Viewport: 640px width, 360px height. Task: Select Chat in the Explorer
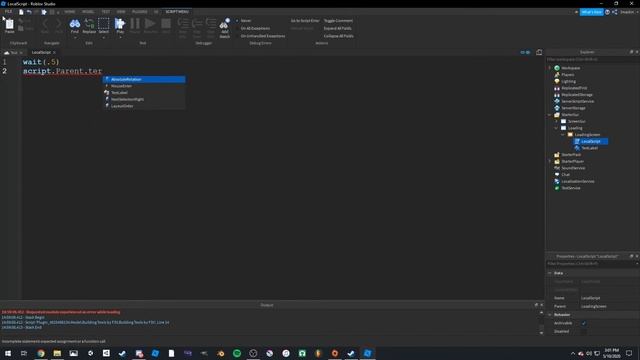pos(565,175)
